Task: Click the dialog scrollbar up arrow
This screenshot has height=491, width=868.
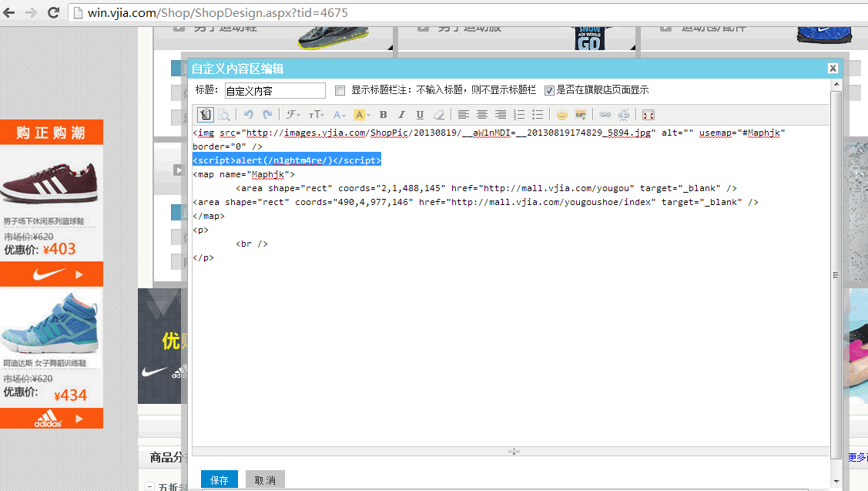Action: [836, 84]
